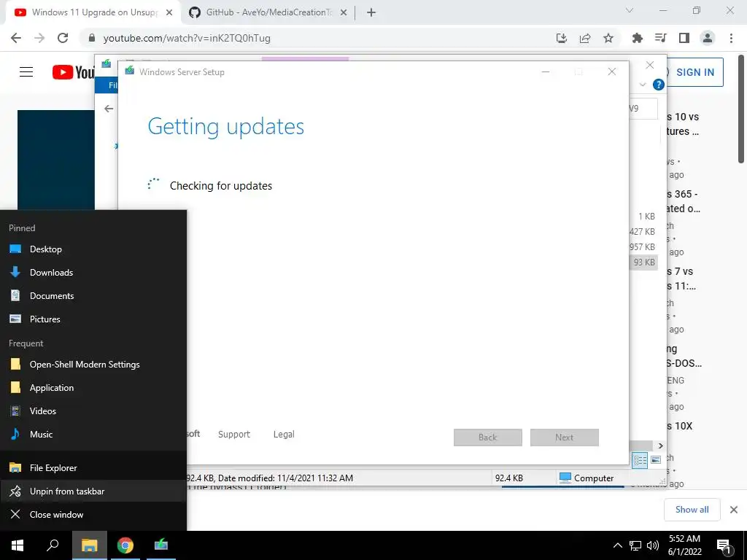Open the notification center icon
The height and width of the screenshot is (560, 747).
(x=724, y=545)
